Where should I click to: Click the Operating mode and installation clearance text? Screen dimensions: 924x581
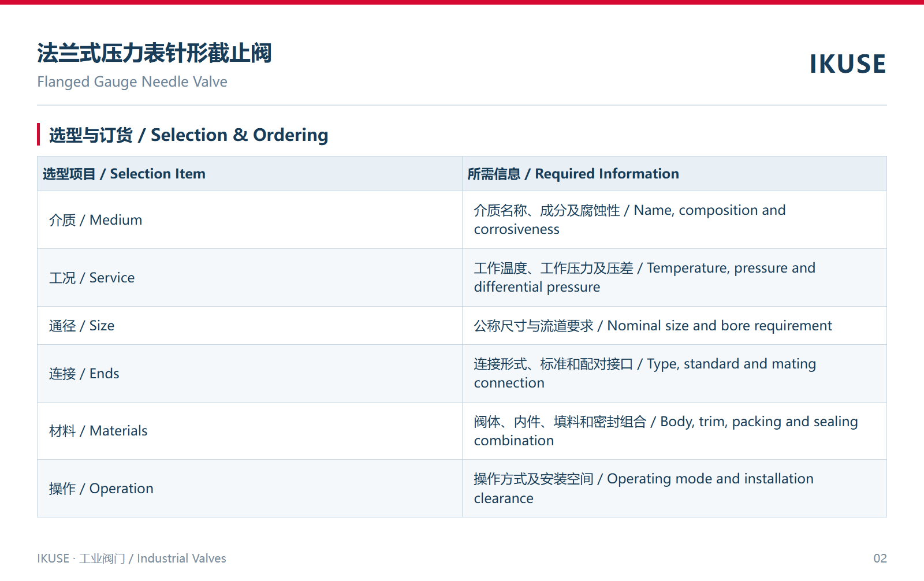pyautogui.click(x=644, y=489)
